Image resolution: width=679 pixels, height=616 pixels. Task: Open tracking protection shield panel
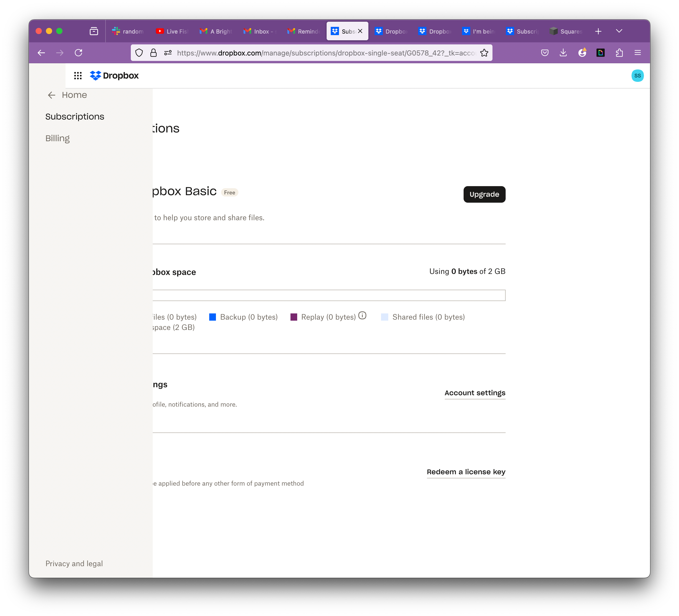point(139,53)
